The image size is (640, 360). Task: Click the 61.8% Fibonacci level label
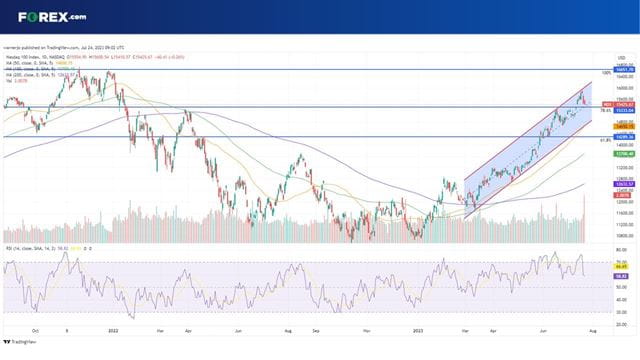click(x=606, y=140)
